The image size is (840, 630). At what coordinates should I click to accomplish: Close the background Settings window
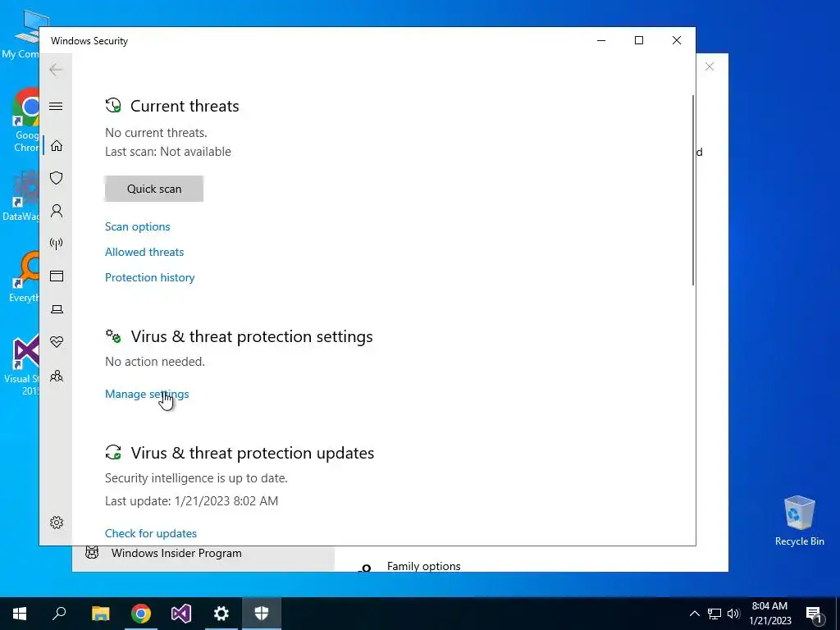point(710,66)
